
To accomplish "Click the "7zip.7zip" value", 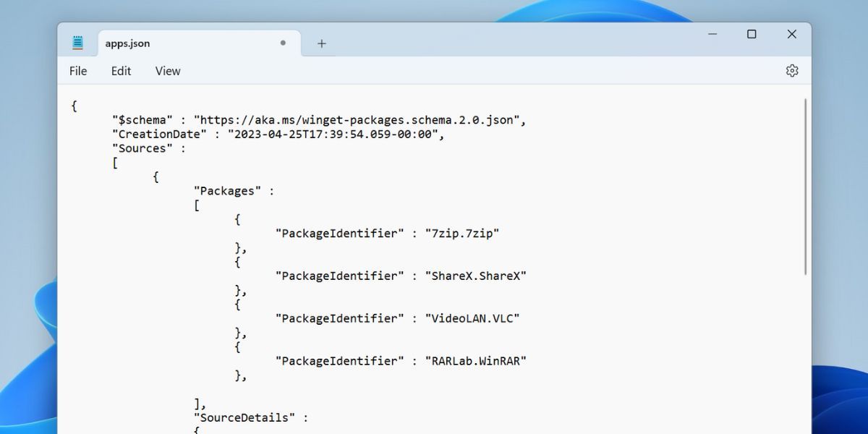I will [x=462, y=234].
